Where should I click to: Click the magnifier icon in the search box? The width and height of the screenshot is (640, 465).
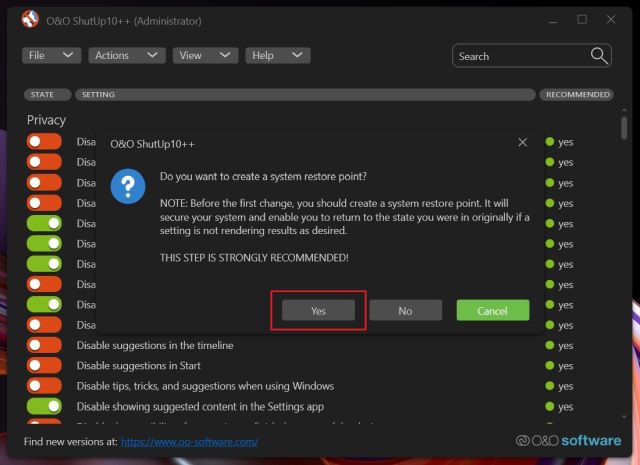click(599, 56)
